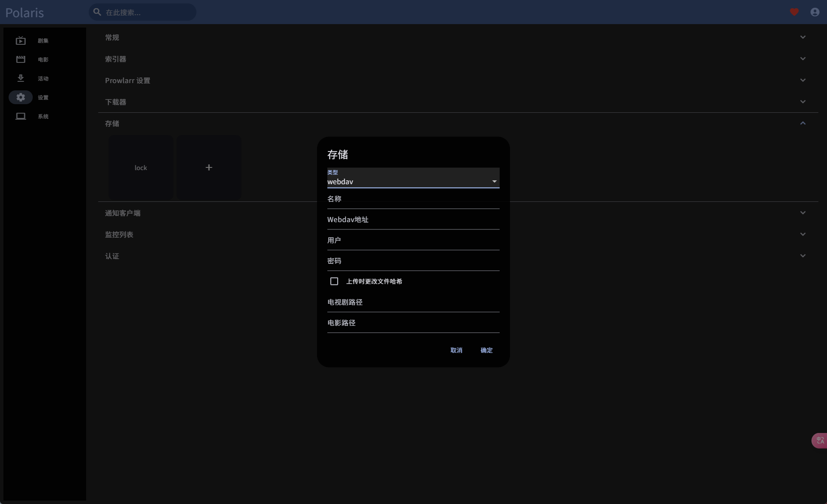Open the TV series (剧集) sidebar icon
This screenshot has width=827, height=504.
coord(21,40)
